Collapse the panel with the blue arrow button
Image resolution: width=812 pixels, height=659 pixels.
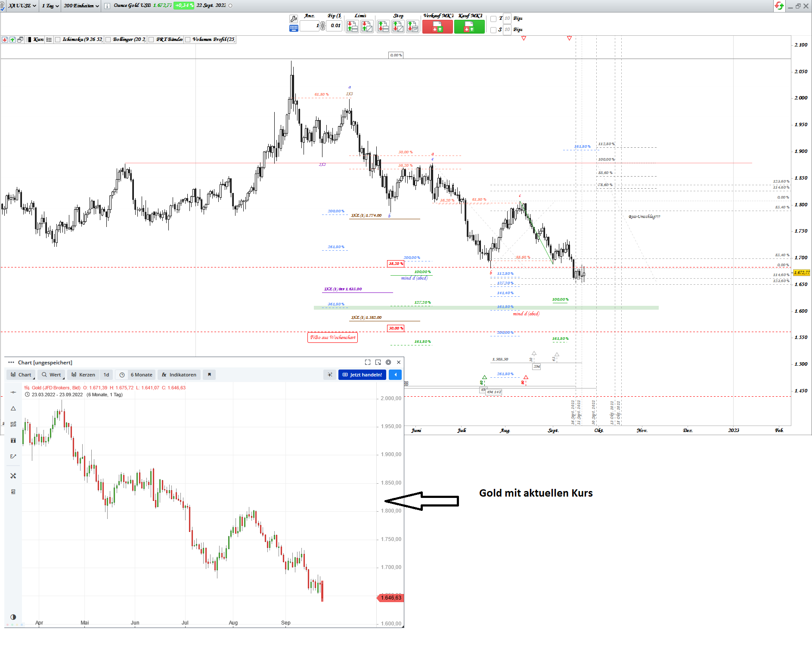tap(395, 375)
